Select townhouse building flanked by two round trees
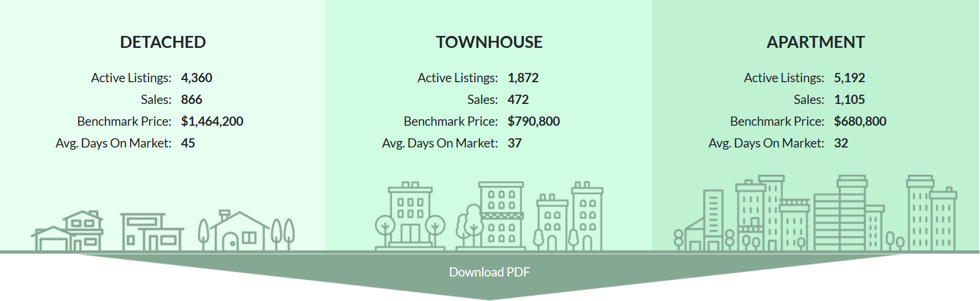 [410, 218]
